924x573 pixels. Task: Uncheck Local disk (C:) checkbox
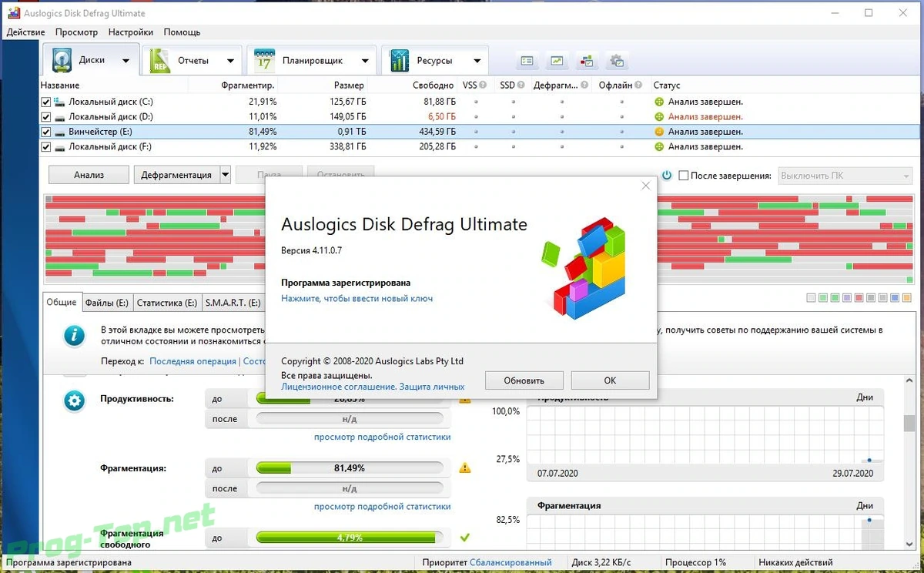click(45, 102)
